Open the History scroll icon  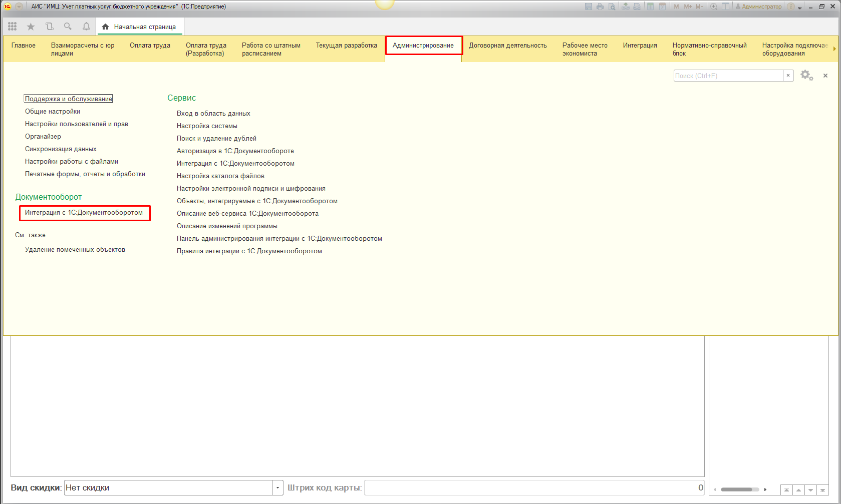49,27
